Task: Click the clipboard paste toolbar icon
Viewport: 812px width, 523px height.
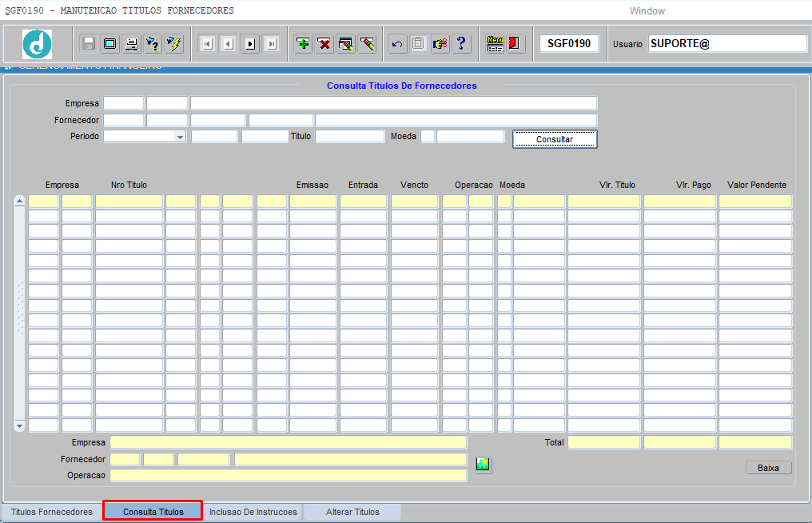Action: pyautogui.click(x=419, y=43)
